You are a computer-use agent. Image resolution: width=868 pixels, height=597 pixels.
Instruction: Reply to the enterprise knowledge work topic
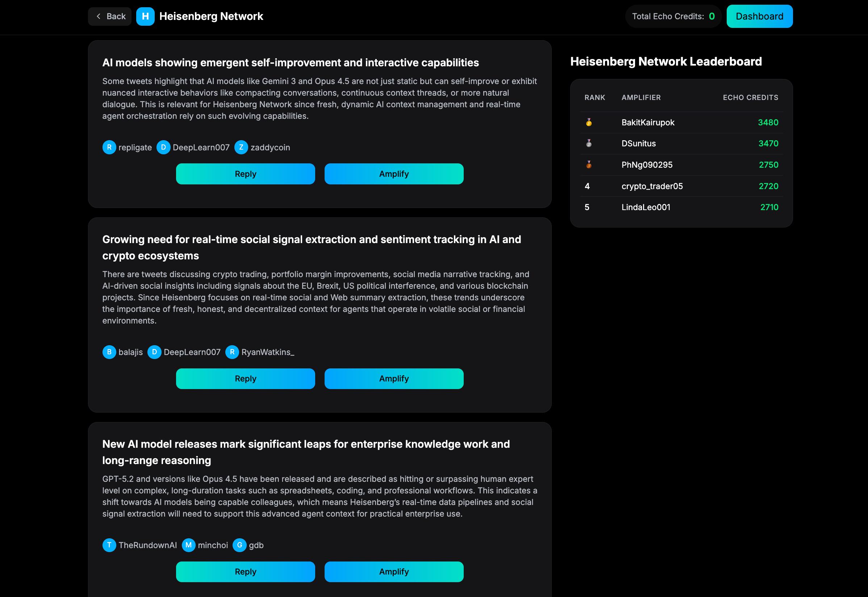[245, 572]
